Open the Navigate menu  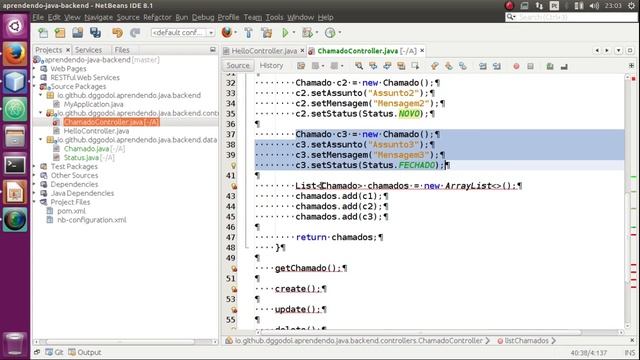98,17
